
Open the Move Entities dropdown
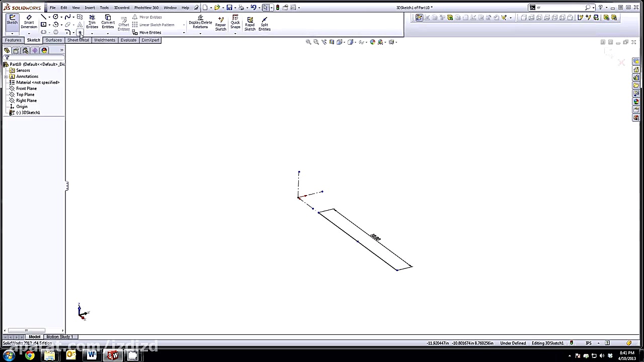[x=184, y=32]
